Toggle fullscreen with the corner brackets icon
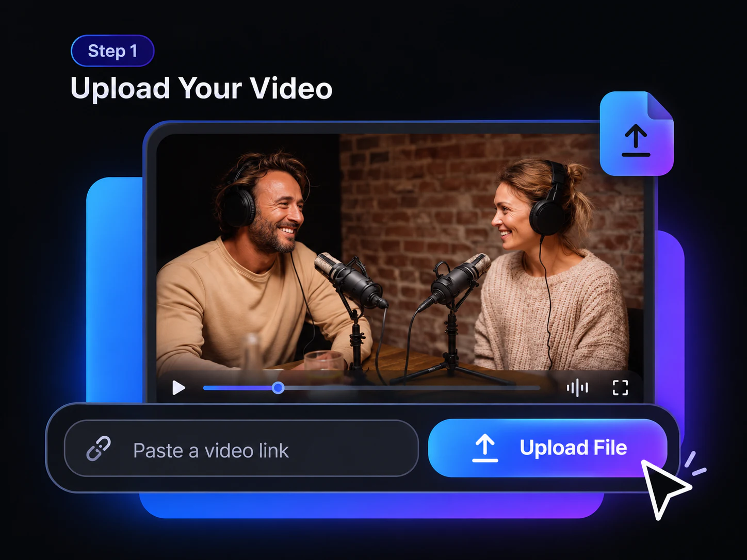The height and width of the screenshot is (560, 747). pos(620,388)
